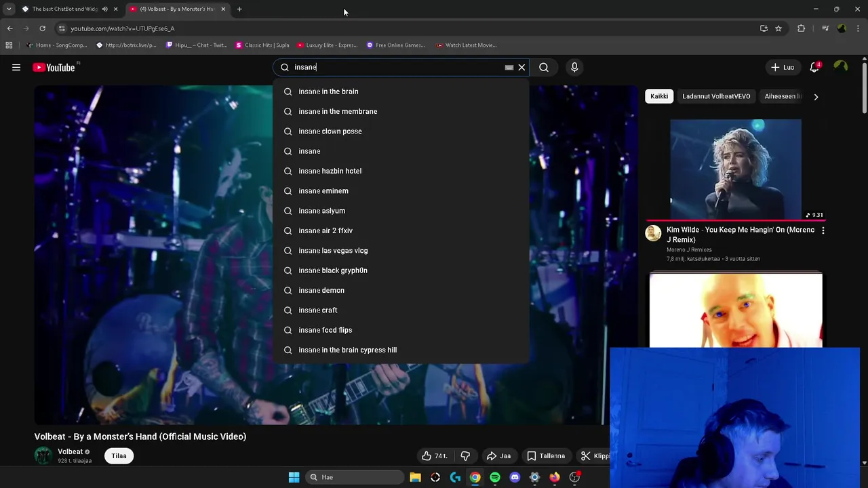Reload the page in Chrome
The width and height of the screenshot is (868, 488).
coord(42,28)
